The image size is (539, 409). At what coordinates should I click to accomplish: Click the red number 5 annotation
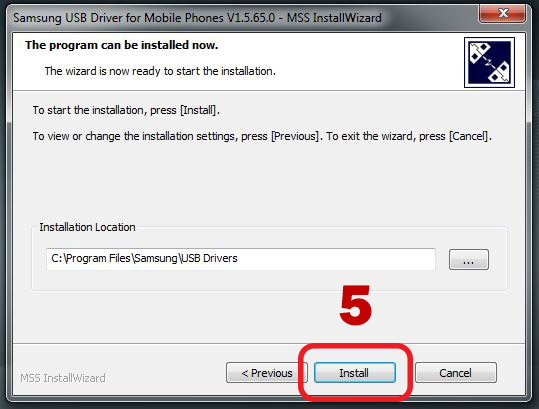click(355, 305)
